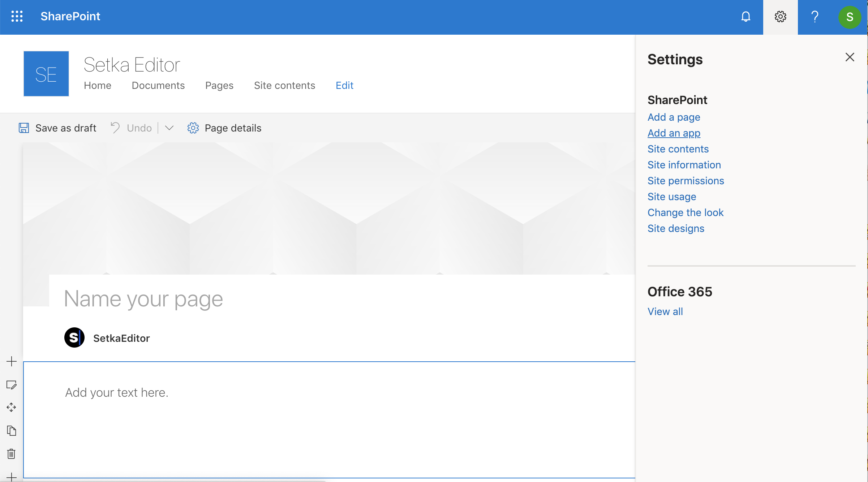This screenshot has width=868, height=482.
Task: Expand the Undo dropdown chevron
Action: tap(169, 128)
